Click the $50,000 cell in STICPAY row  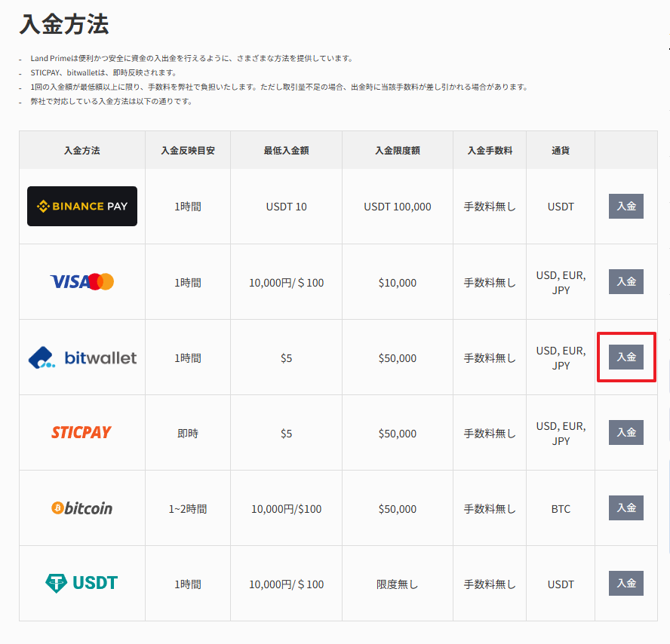pyautogui.click(x=398, y=434)
